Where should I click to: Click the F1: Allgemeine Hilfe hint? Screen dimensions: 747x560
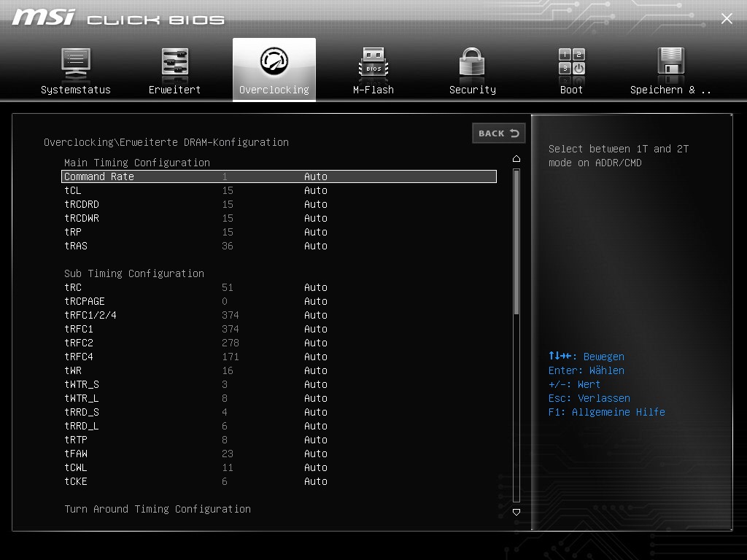pos(606,412)
